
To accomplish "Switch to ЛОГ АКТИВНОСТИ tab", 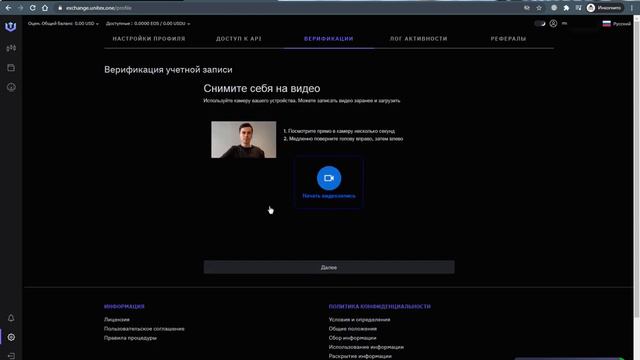I will pyautogui.click(x=418, y=39).
